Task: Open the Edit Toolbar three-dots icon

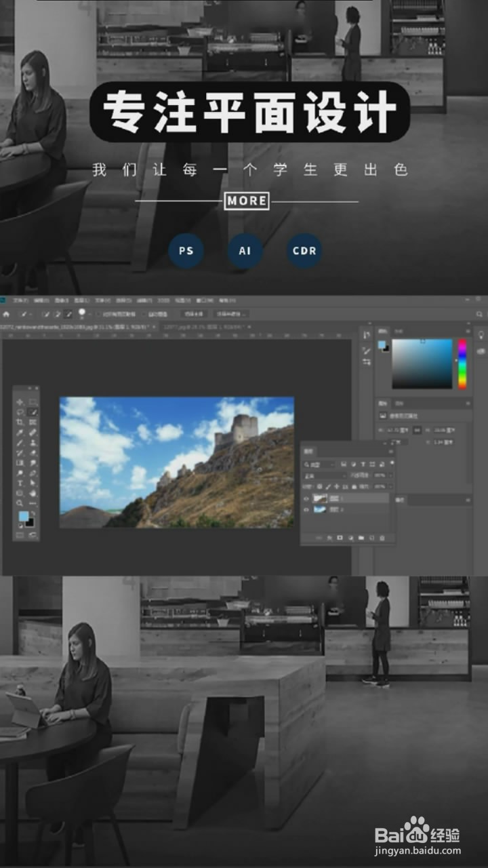Action: coord(33,503)
